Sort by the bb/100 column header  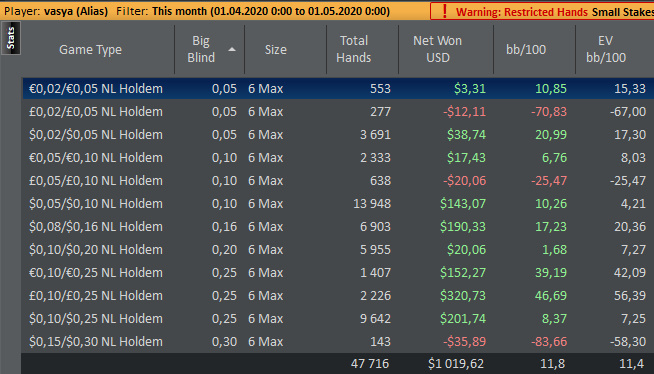point(526,50)
